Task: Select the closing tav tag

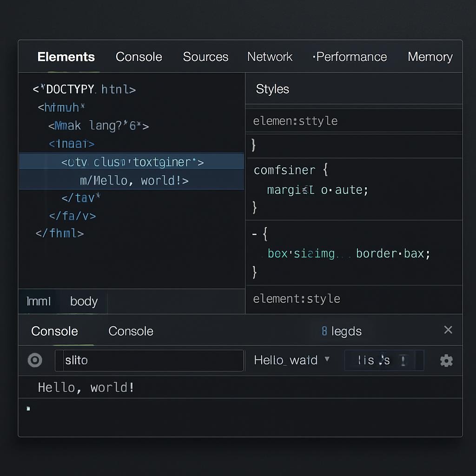Action: 81,198
